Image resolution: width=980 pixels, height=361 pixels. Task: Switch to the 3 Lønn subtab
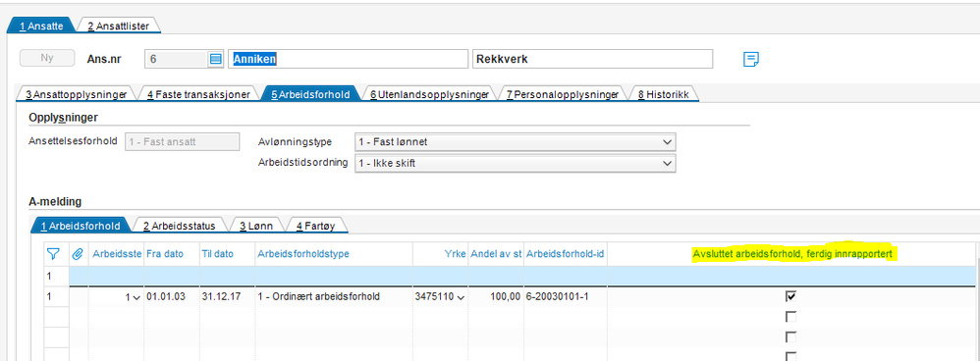[x=257, y=226]
